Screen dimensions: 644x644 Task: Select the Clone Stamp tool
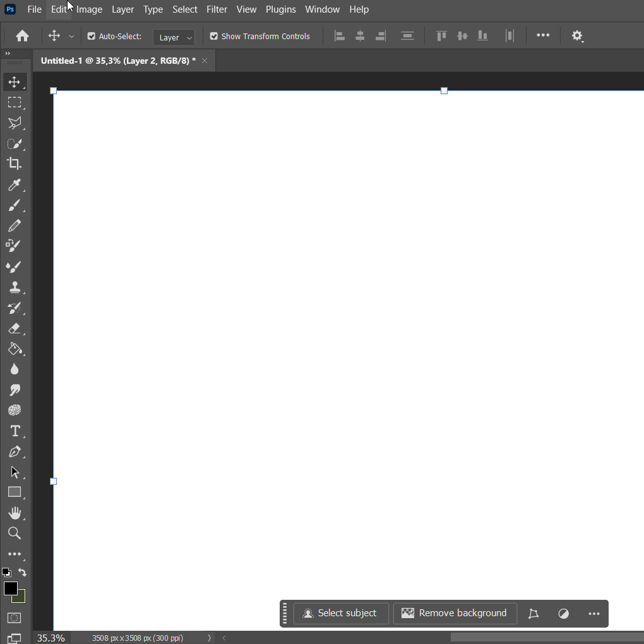[x=15, y=287]
